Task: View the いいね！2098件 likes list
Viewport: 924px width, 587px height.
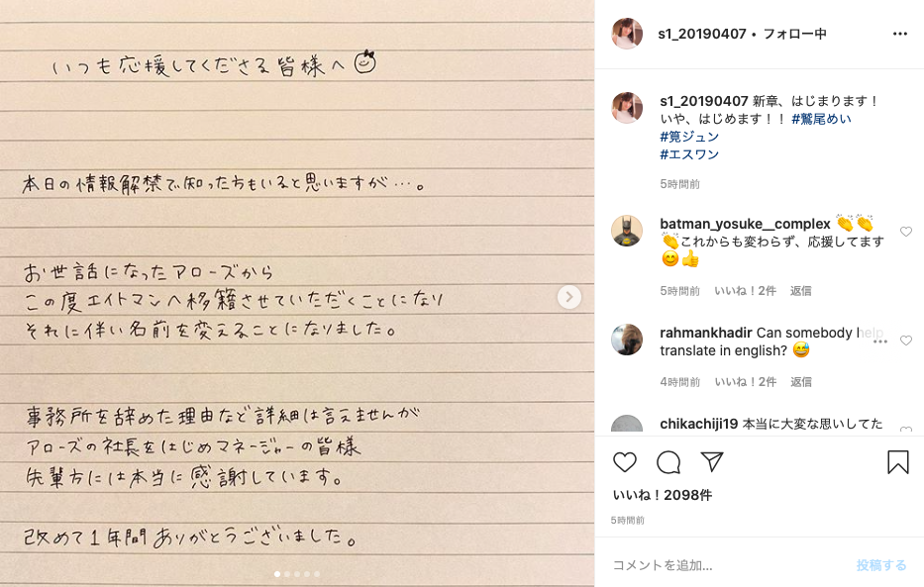Action: tap(663, 495)
